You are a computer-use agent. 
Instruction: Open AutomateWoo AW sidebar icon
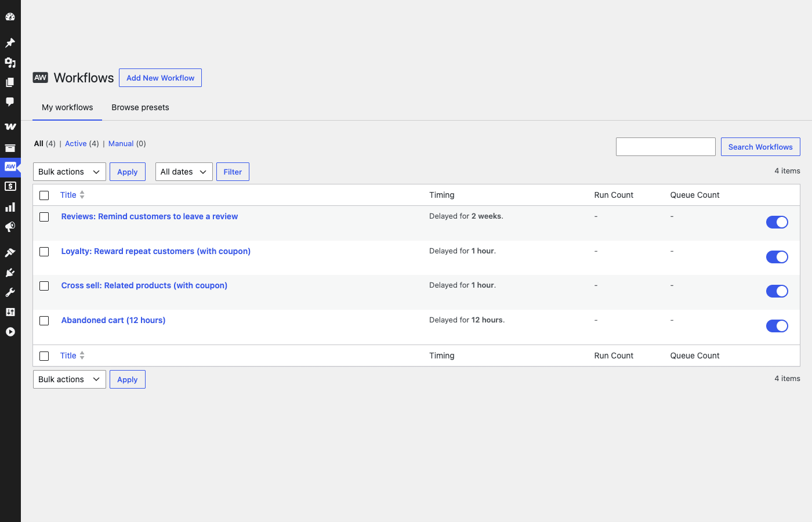10,166
